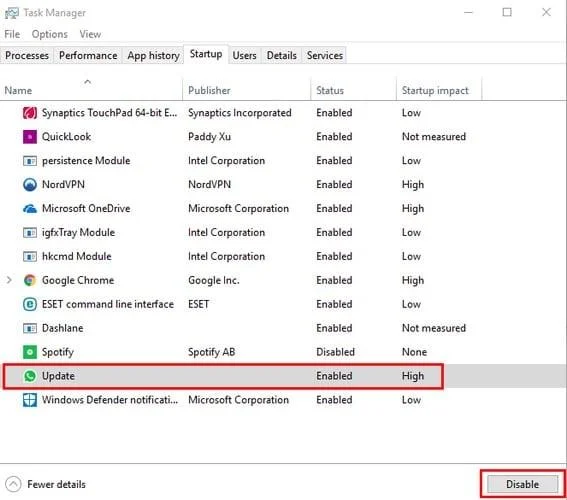Select the QuickLook entry name
The width and height of the screenshot is (567, 500).
[67, 137]
